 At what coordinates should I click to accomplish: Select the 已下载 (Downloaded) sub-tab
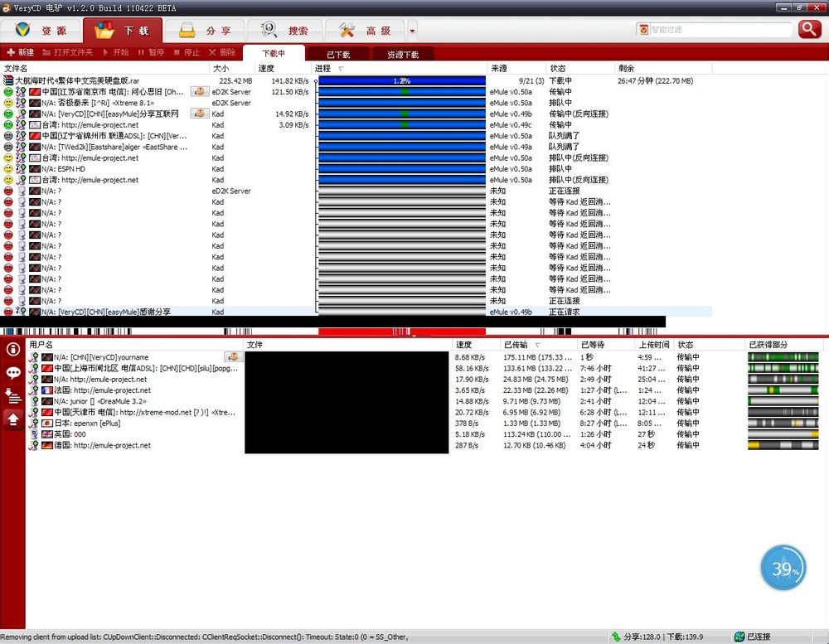(338, 54)
